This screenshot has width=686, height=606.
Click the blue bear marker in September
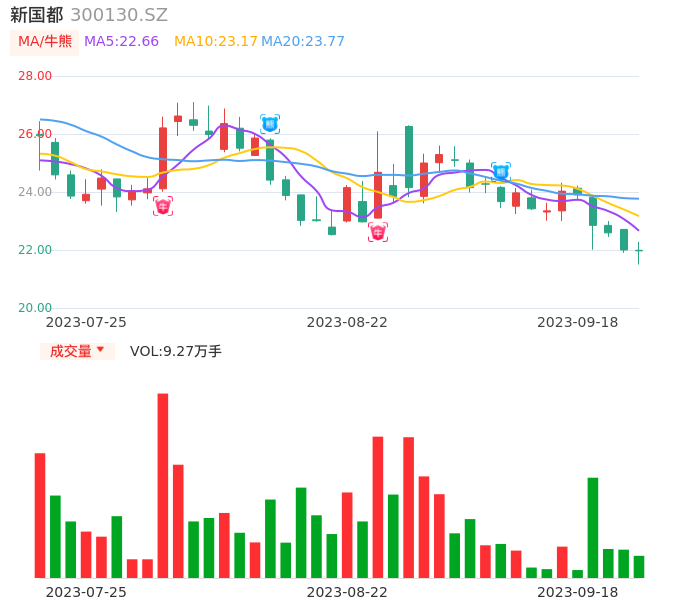pyautogui.click(x=501, y=172)
